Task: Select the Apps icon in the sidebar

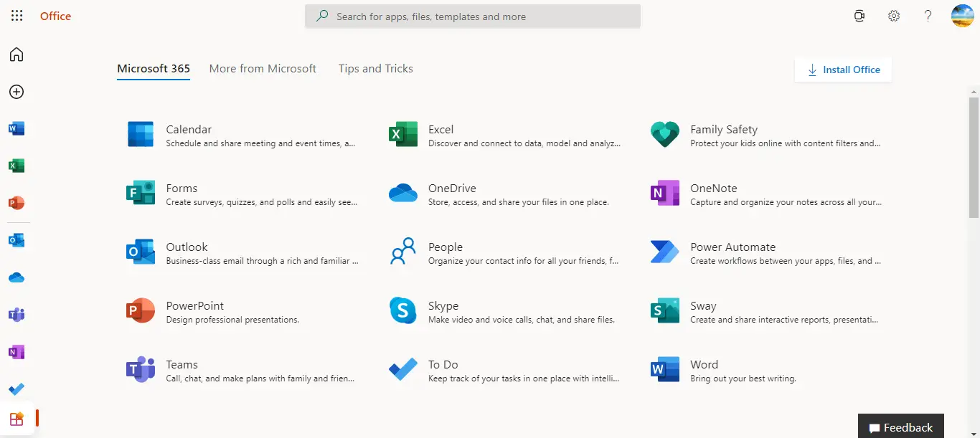Action: point(17,419)
